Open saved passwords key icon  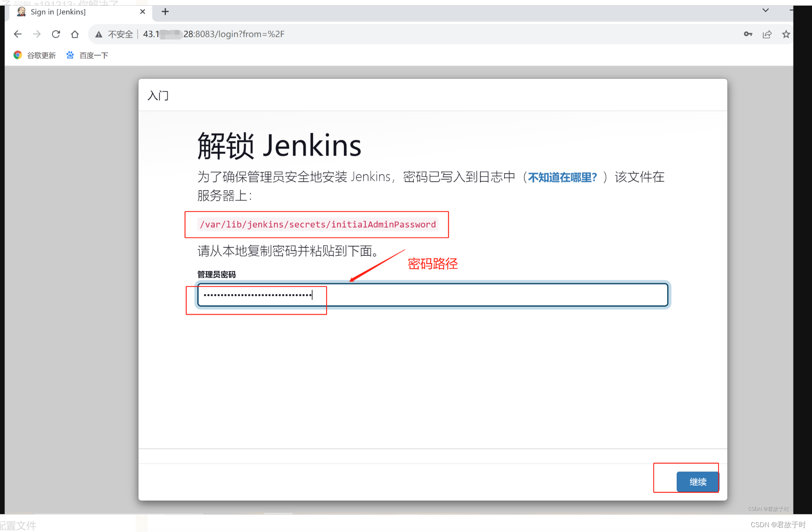coord(748,34)
